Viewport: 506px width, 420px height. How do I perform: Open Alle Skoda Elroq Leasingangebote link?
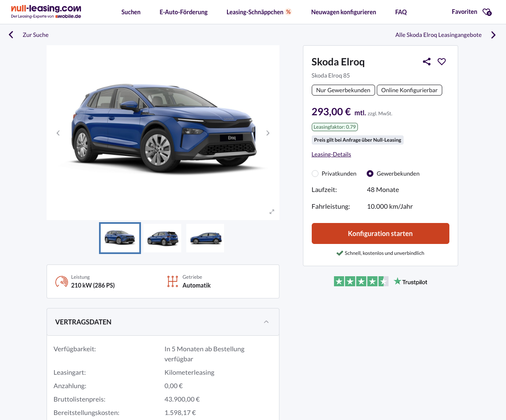point(438,35)
